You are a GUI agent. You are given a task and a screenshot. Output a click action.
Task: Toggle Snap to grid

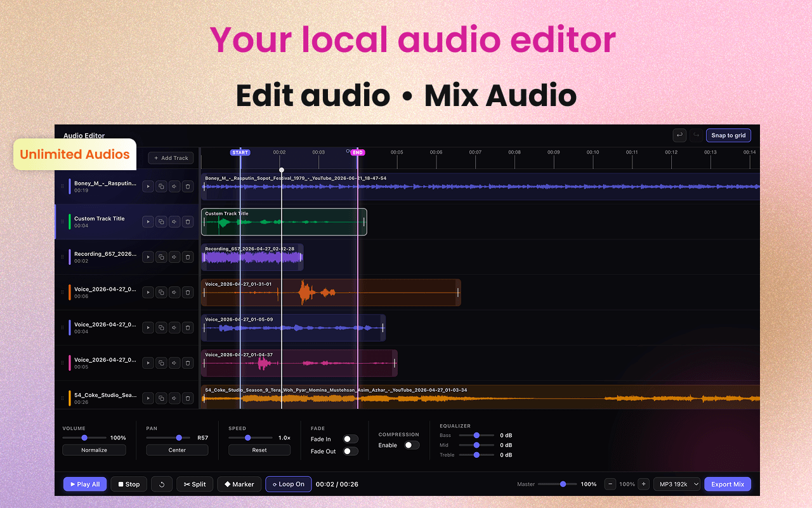[728, 135]
